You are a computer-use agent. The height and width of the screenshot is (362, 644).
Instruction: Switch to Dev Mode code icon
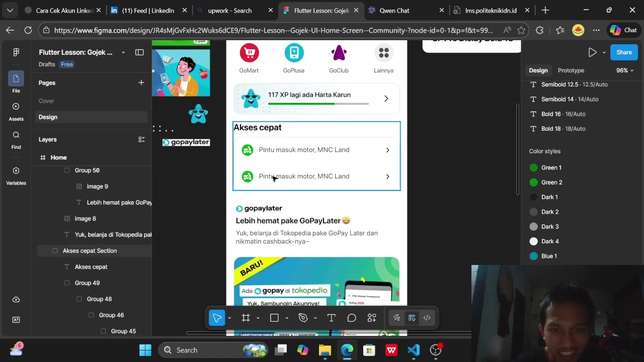coord(427,318)
